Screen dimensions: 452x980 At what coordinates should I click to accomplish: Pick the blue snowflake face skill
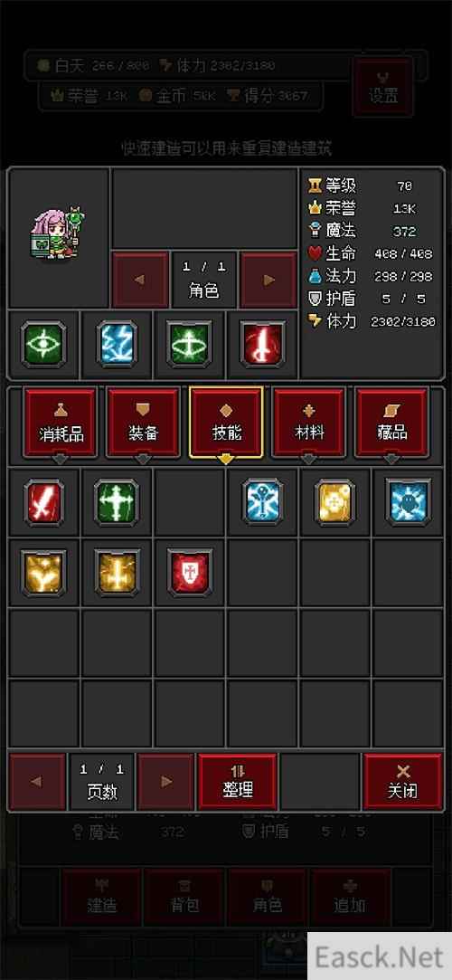point(409,502)
